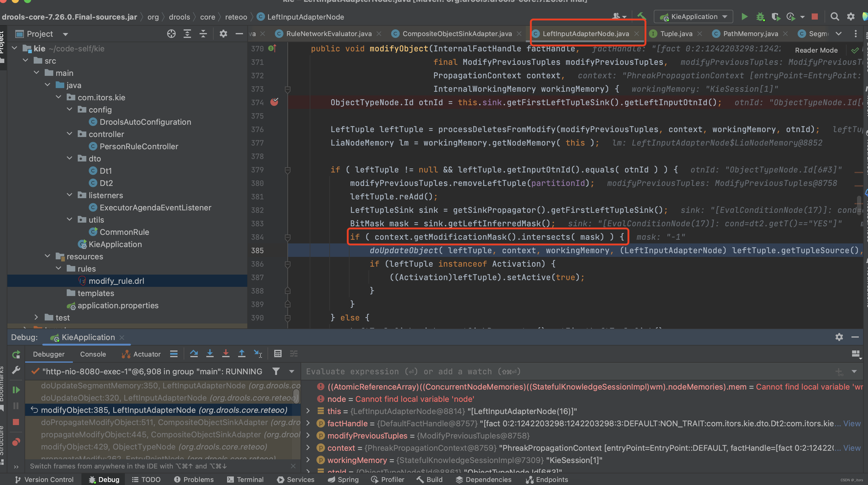
Task: Show hidden editor tabs dropdown
Action: [839, 34]
